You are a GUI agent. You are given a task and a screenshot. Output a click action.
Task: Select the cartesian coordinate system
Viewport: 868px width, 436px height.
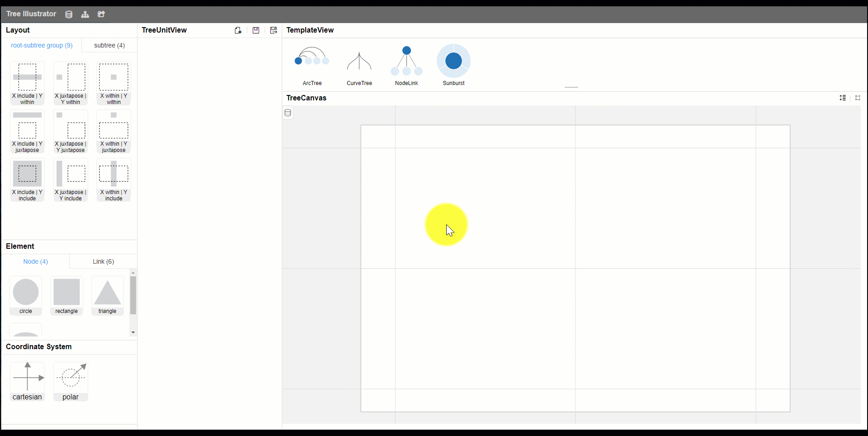pyautogui.click(x=27, y=381)
